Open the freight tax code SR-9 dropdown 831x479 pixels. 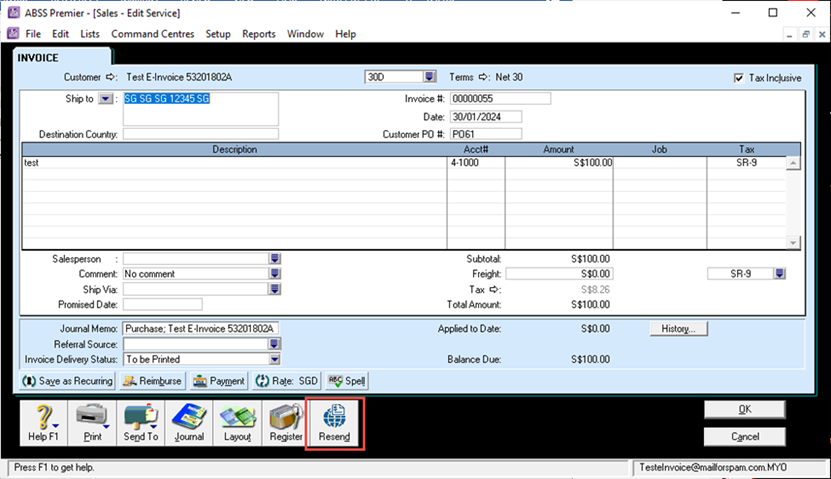click(779, 273)
